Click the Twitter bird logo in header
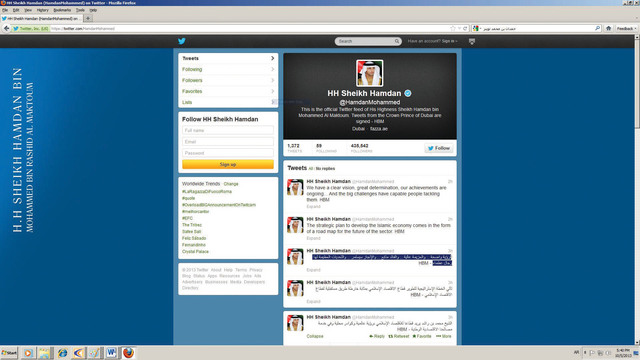The image size is (640, 360). click(x=182, y=41)
